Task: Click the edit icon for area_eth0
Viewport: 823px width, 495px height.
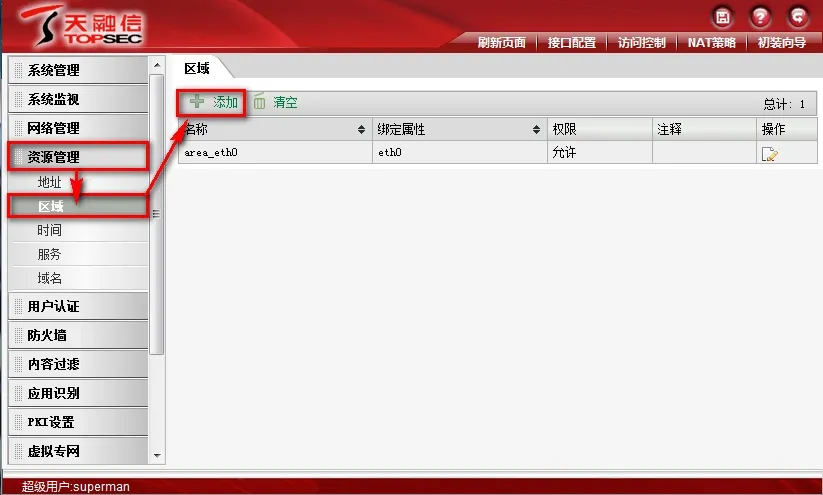Action: pos(769,154)
